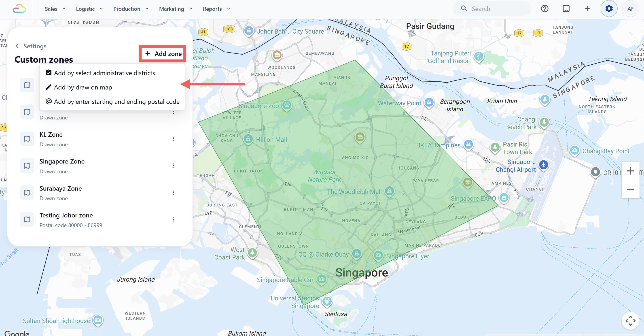Zoom in on the map

pyautogui.click(x=630, y=171)
